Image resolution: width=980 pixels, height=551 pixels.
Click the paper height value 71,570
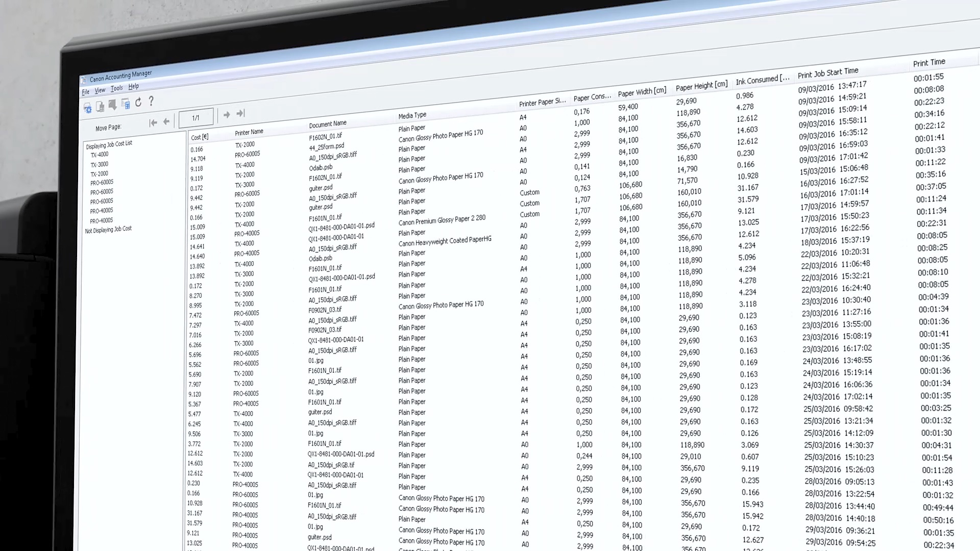[688, 180]
